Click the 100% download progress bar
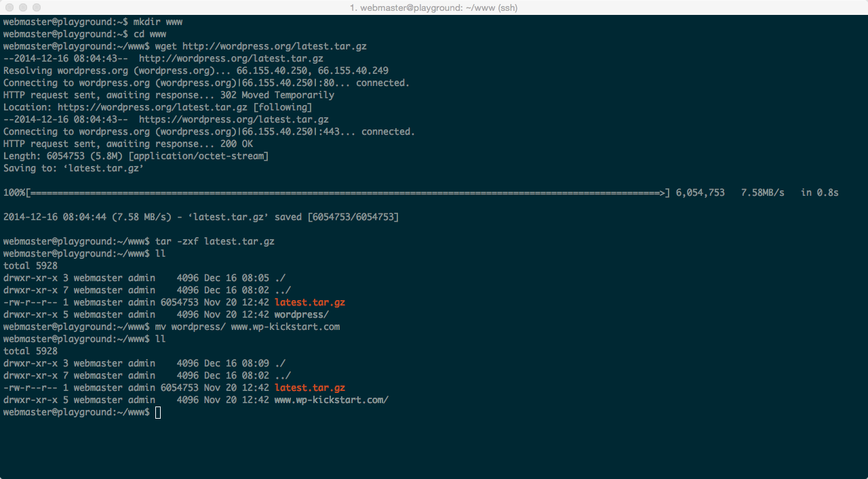 click(337, 192)
